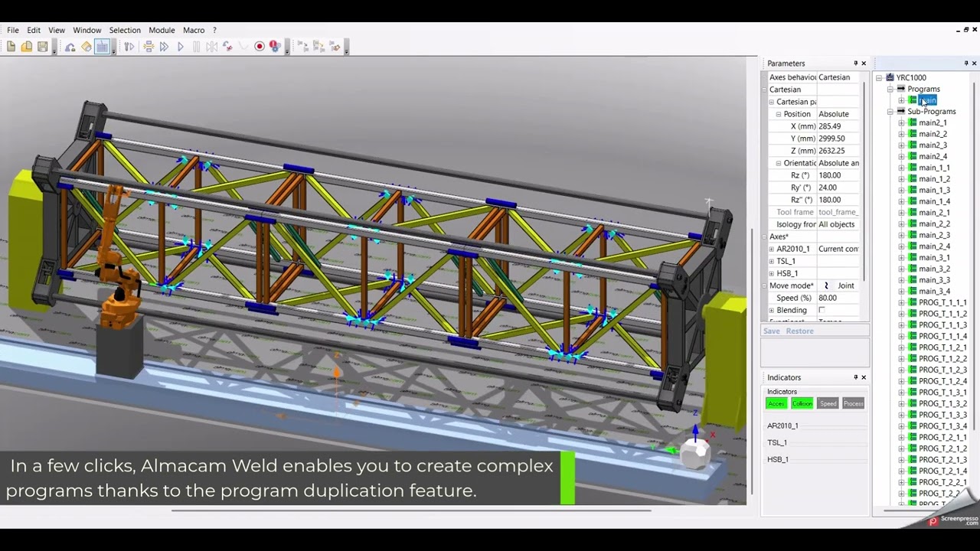The image size is (980, 551).
Task: Expand the main program node
Action: [901, 100]
